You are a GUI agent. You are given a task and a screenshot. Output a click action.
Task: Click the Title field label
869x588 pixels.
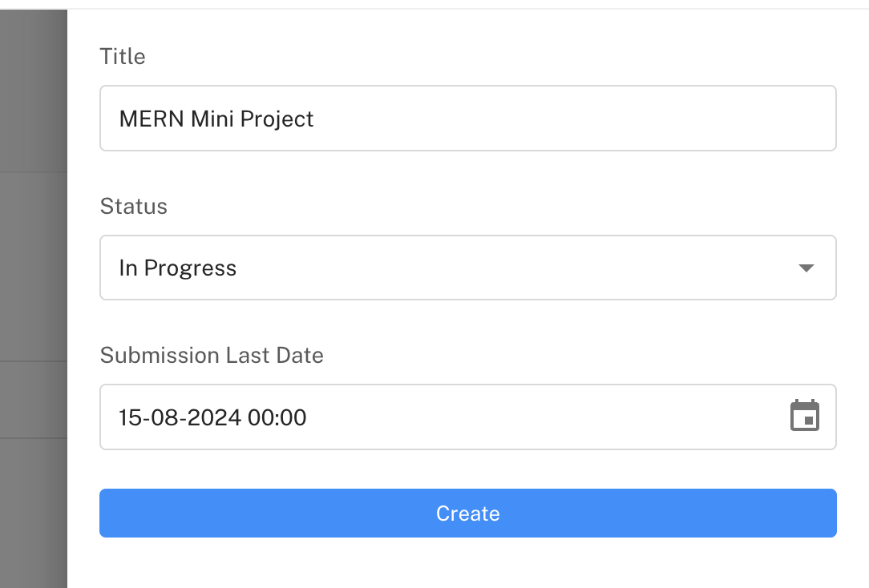[123, 57]
